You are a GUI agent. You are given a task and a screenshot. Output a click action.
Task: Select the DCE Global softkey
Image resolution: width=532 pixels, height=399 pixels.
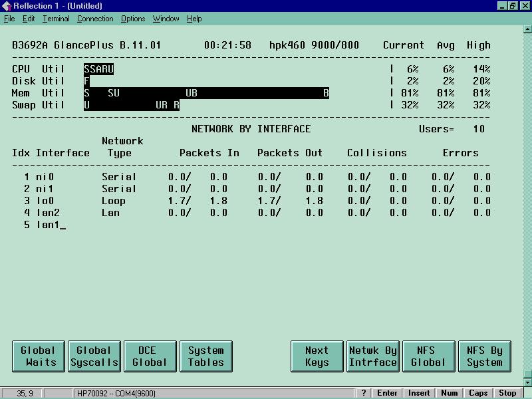(x=150, y=356)
